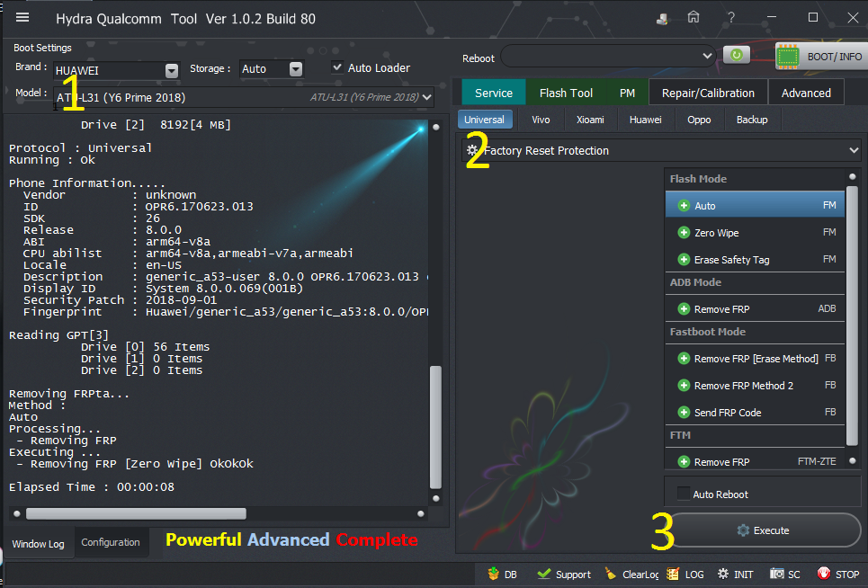Select the Universal sub-tab
This screenshot has width=868, height=588.
tap(485, 120)
